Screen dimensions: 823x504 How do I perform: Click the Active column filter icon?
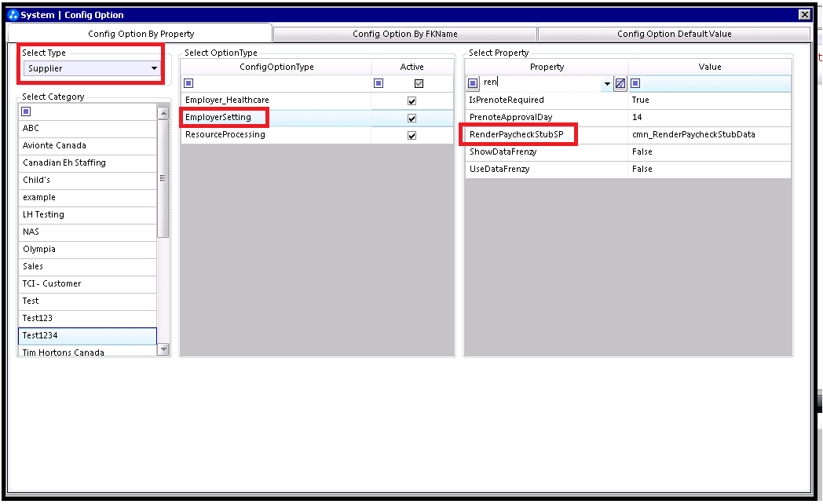[379, 83]
